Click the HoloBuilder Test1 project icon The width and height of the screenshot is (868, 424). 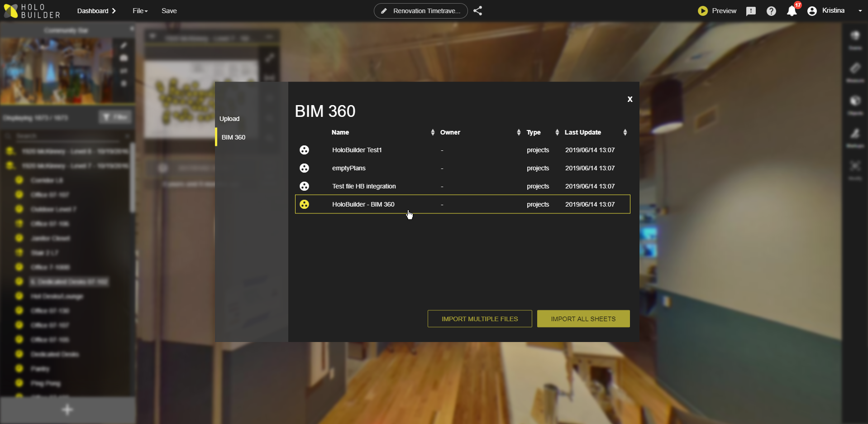click(x=304, y=150)
